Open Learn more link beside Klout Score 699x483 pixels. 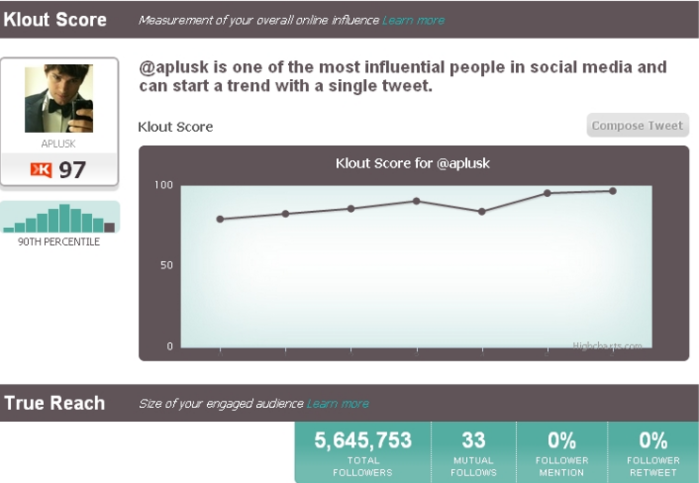[413, 21]
